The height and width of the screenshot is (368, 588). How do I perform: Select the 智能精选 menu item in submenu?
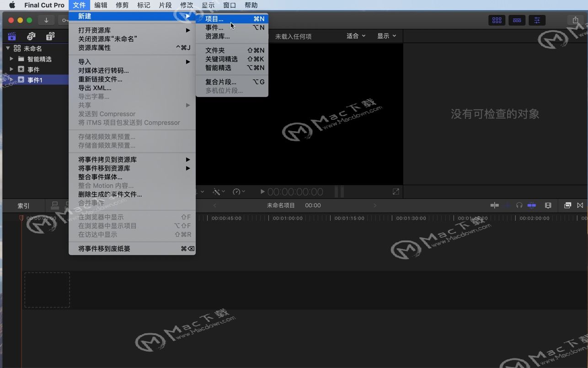click(x=232, y=68)
